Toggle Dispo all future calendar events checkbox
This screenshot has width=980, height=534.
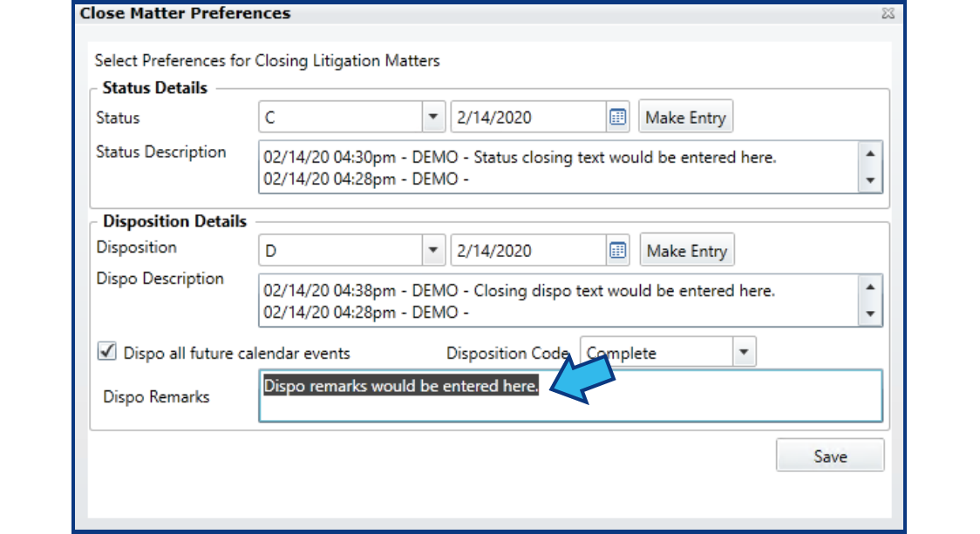[107, 351]
